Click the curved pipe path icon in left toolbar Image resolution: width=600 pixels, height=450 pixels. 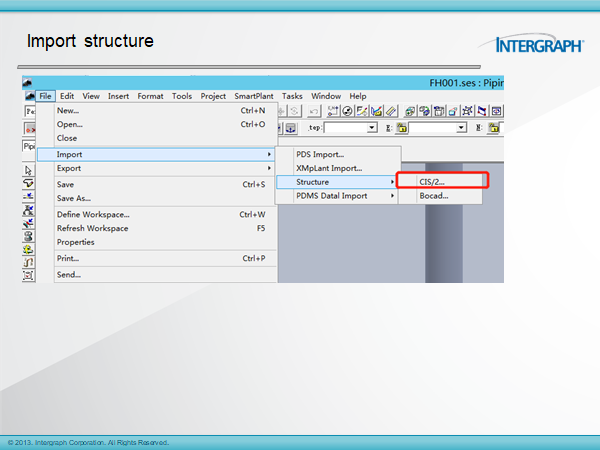tap(28, 262)
